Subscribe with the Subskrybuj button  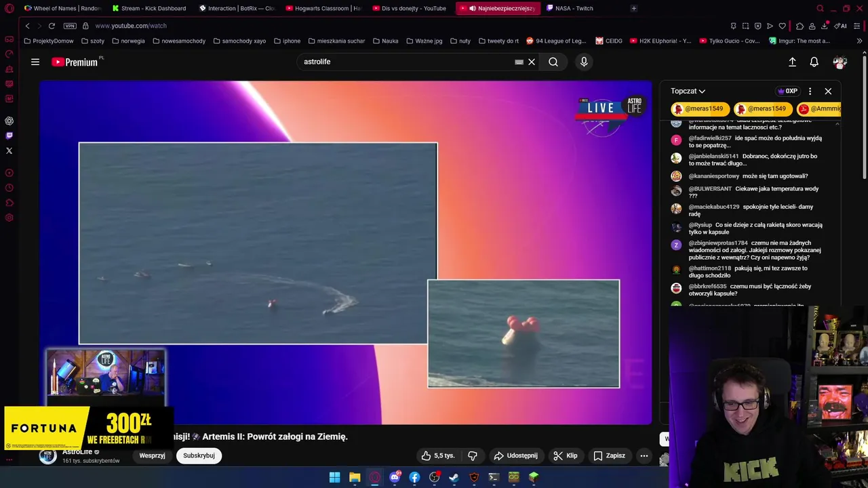click(x=199, y=455)
